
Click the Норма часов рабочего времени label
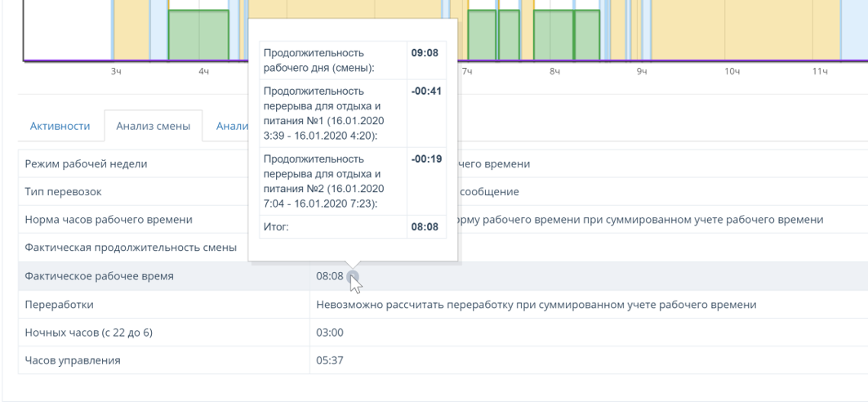click(109, 220)
